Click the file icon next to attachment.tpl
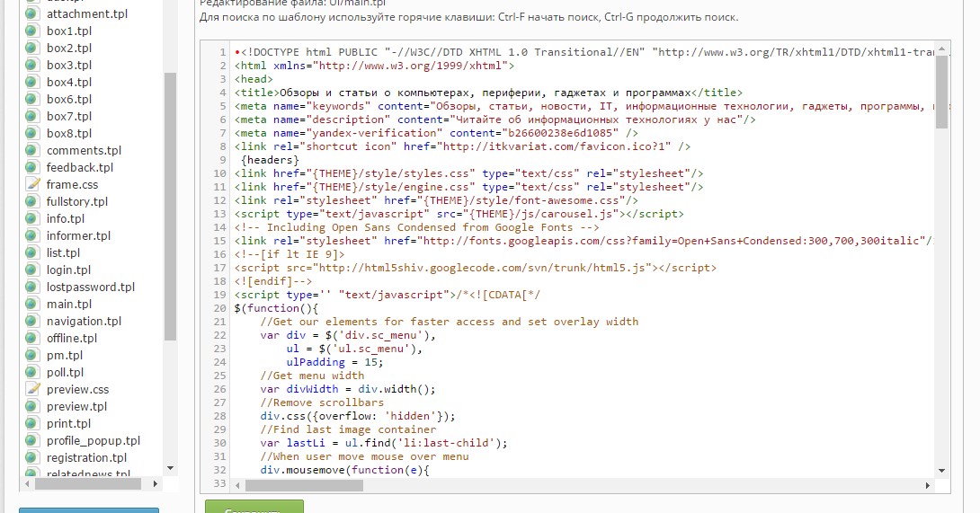Screen dimensions: 980x513 tap(31, 13)
